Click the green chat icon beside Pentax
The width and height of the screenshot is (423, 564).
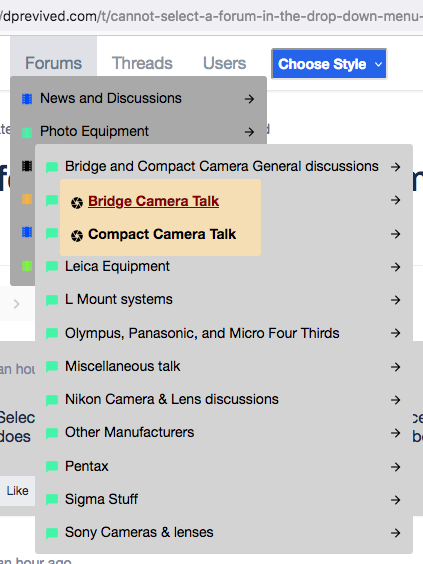point(52,467)
